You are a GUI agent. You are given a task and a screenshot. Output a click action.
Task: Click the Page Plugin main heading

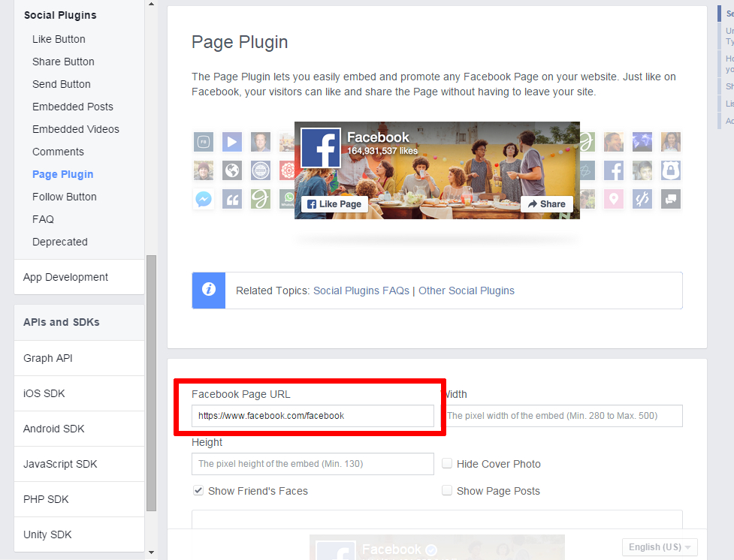pos(240,42)
